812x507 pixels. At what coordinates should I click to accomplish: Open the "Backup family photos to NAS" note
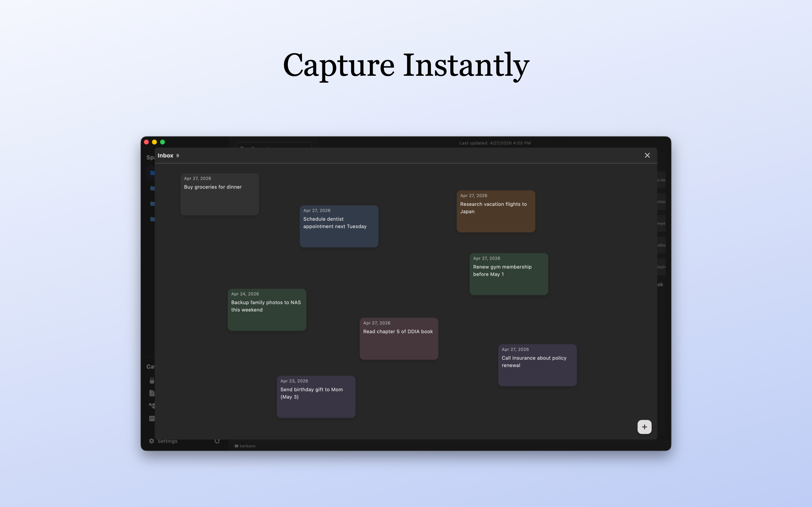click(x=267, y=310)
